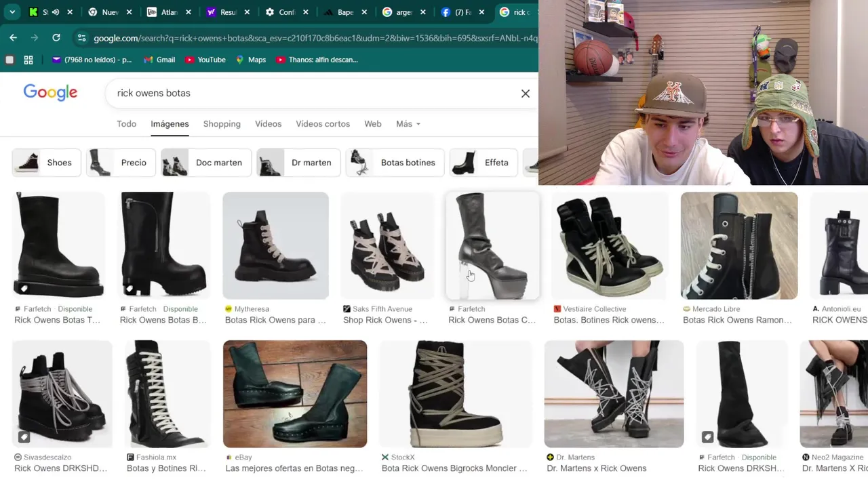Viewport: 868px width, 488px height.
Task: Open the Farfetch Rick Owens Botas T... image
Action: [x=58, y=245]
